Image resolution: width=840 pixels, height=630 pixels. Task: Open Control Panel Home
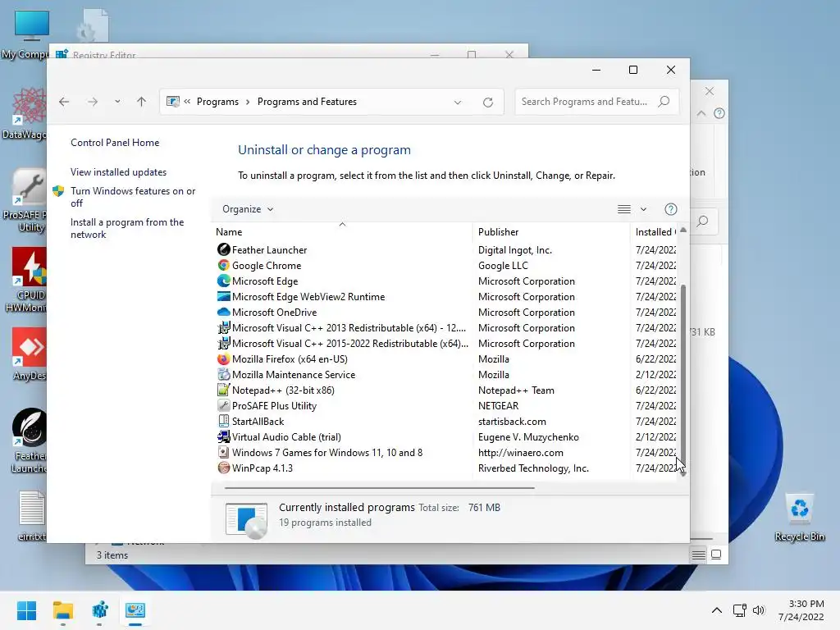(x=115, y=143)
